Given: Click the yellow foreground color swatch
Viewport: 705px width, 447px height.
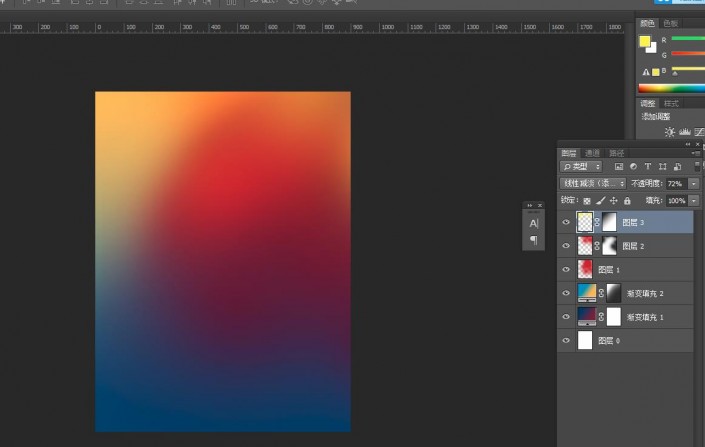Looking at the screenshot, I should (x=644, y=41).
